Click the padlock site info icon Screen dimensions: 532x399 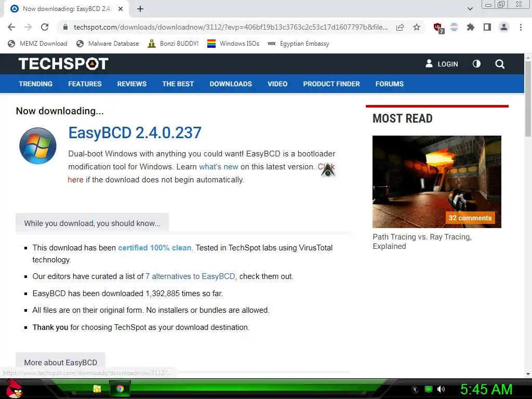66,27
